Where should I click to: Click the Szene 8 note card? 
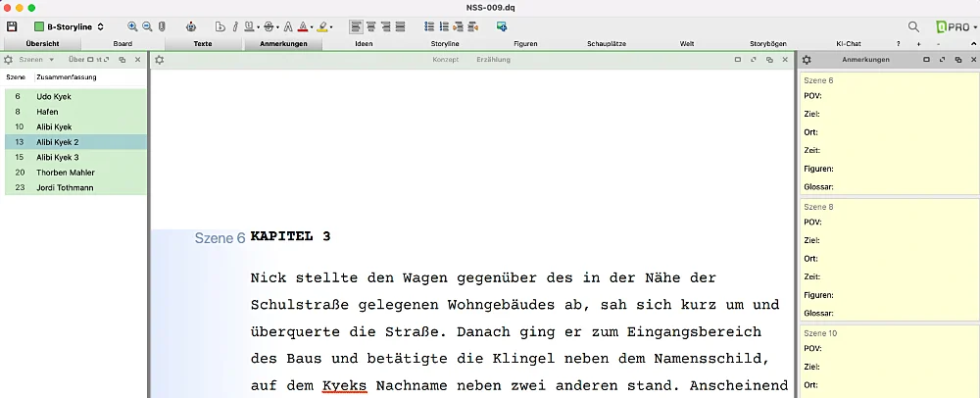[x=889, y=260]
